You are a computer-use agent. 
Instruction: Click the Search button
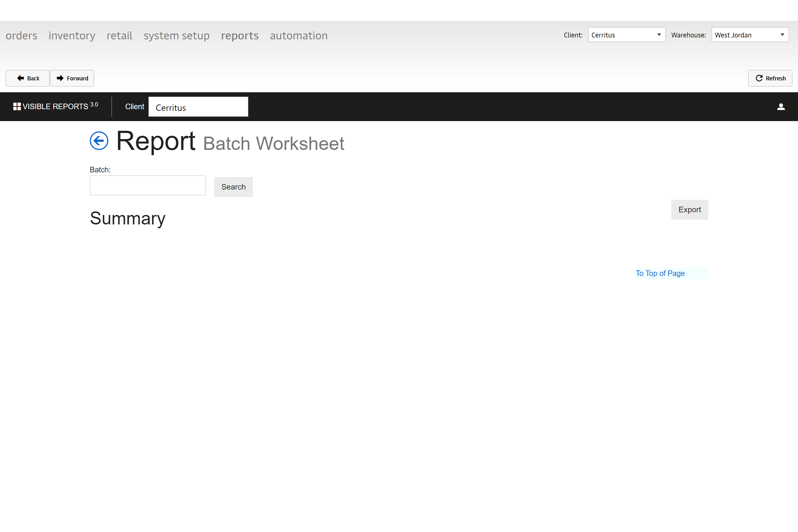pyautogui.click(x=233, y=186)
